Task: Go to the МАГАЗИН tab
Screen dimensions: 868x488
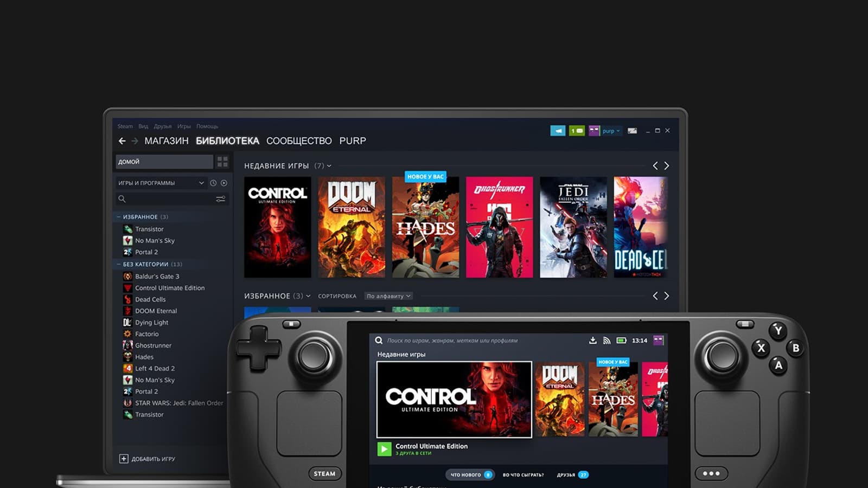Action: [167, 141]
